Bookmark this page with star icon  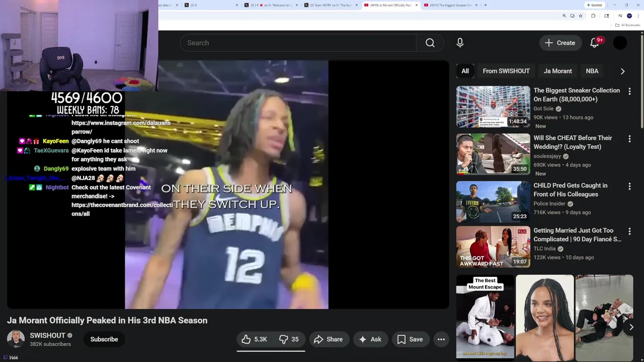580,16
